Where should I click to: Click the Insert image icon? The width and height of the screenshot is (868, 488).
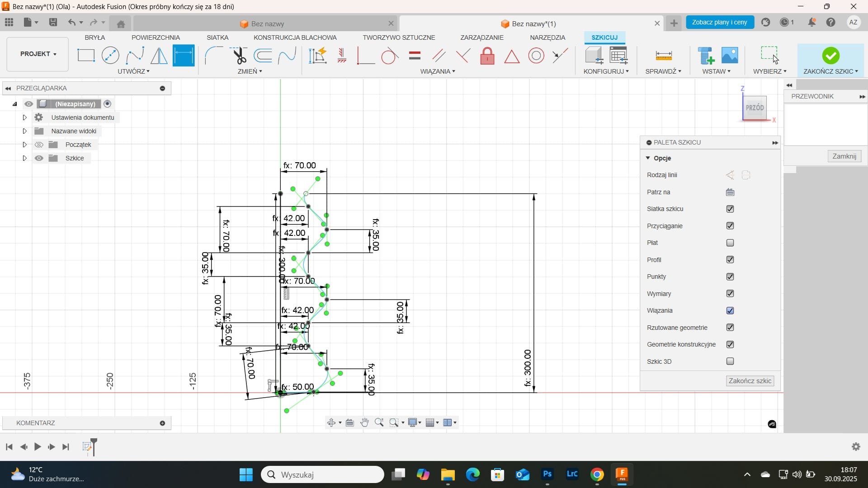(730, 56)
